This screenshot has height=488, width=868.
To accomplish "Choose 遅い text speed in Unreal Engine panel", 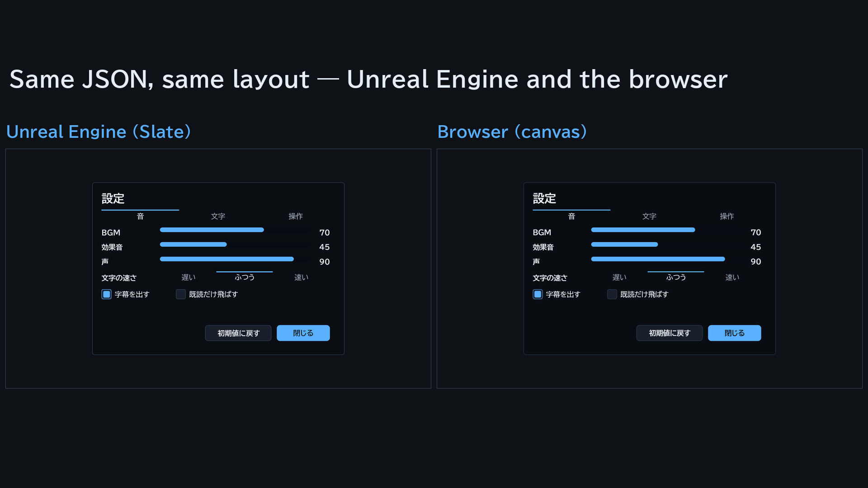I will point(189,277).
